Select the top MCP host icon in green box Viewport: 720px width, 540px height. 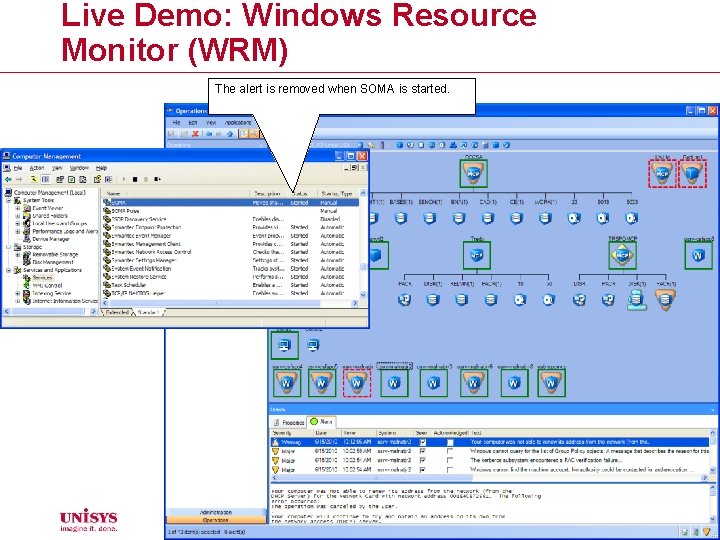click(473, 174)
